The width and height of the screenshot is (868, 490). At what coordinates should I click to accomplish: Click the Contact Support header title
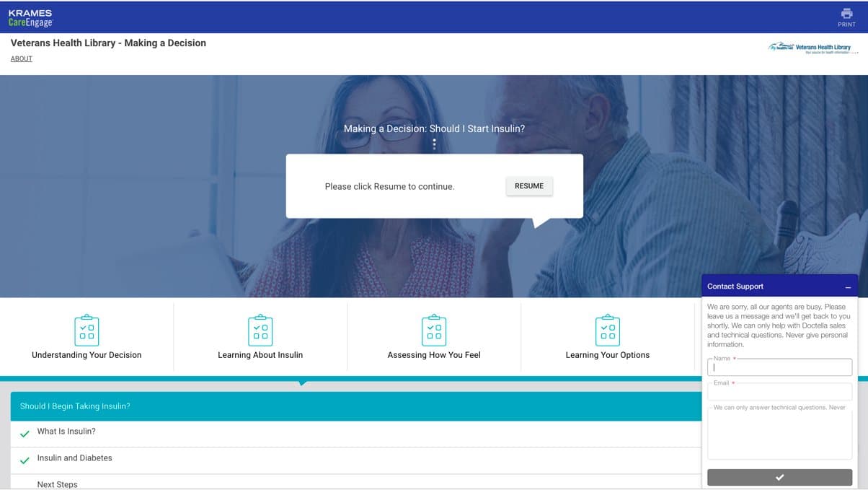[735, 286]
